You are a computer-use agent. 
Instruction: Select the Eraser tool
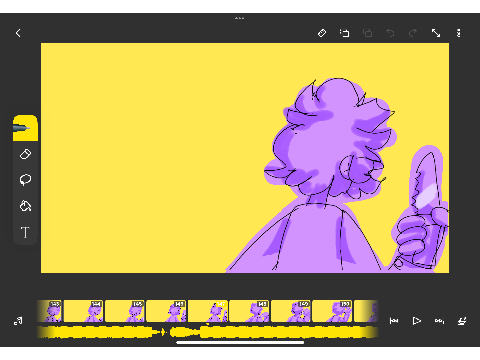pyautogui.click(x=25, y=154)
